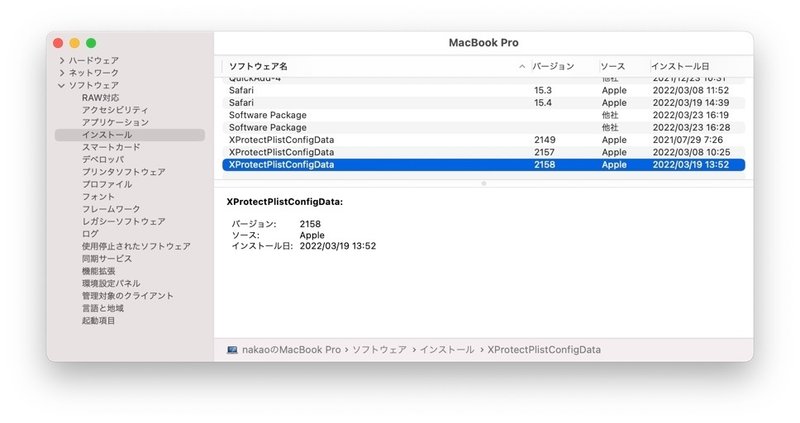The image size is (800, 423).
Task: Click the XProtectPlistConfigData: detail heading
Action: (x=285, y=202)
